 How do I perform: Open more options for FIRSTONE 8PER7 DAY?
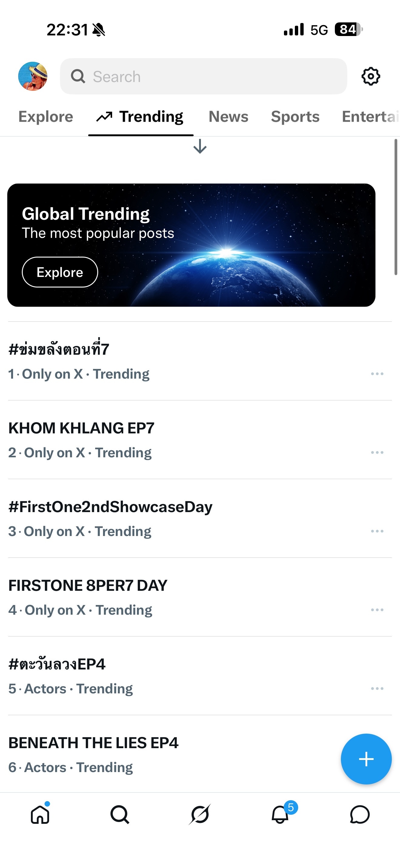click(377, 610)
